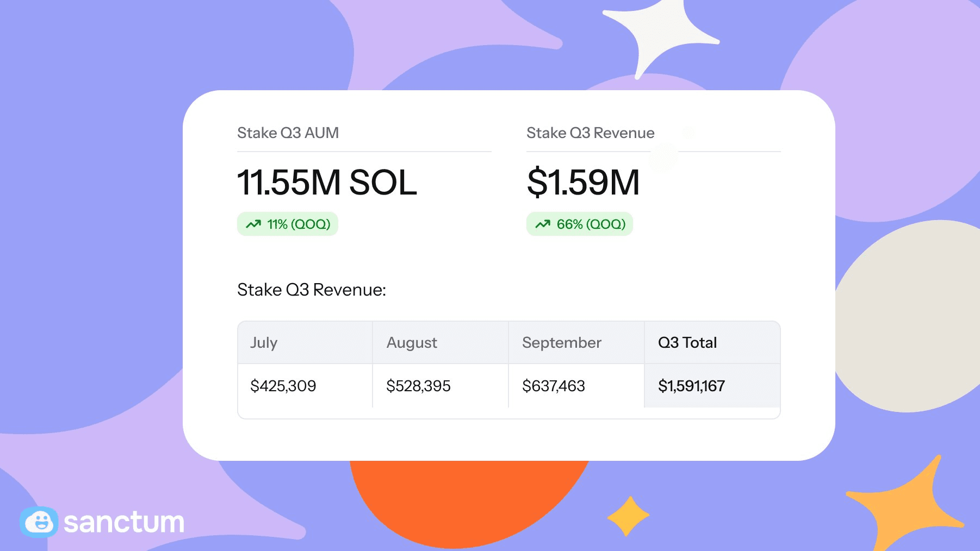This screenshot has height=551, width=980.
Task: Click the beige oval shape
Action: click(914, 315)
